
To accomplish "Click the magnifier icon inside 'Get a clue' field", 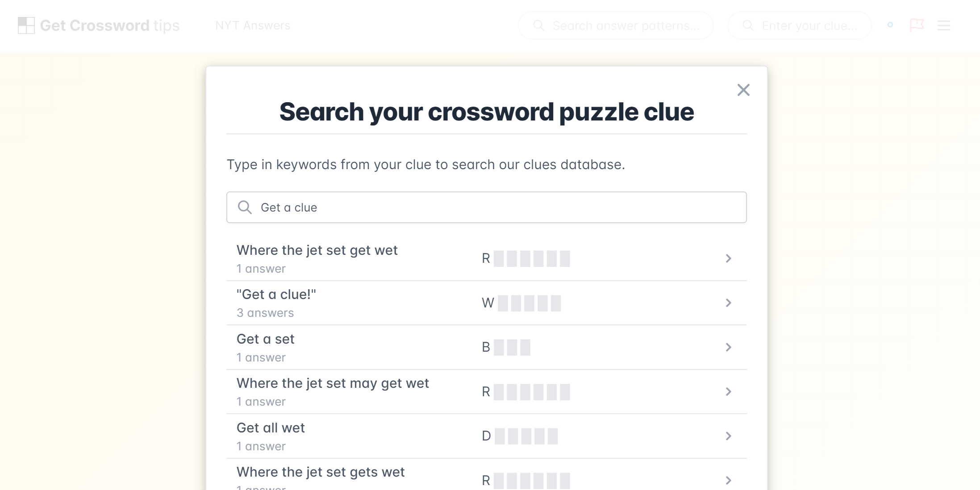I will [x=245, y=207].
